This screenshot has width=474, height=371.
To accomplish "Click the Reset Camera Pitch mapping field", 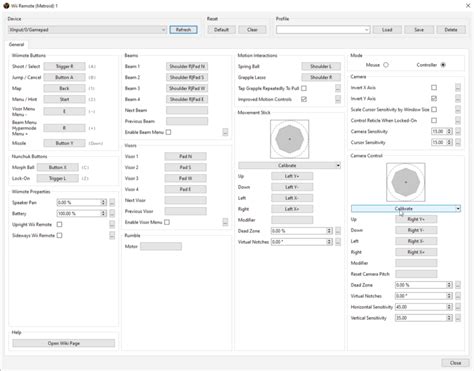I will coord(416,274).
